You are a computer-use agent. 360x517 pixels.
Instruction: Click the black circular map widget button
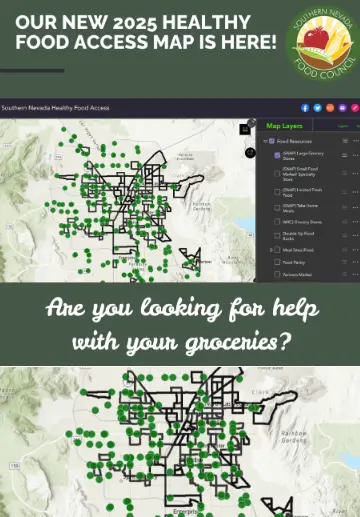[250, 153]
